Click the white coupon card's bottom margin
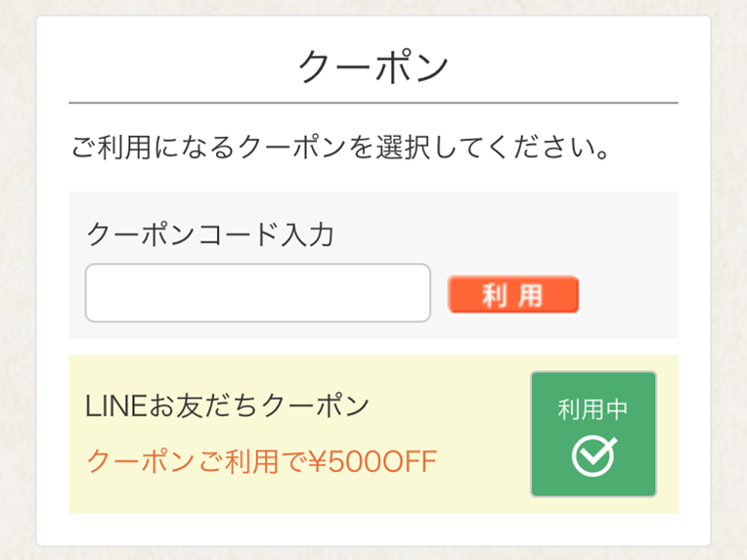 [373, 530]
